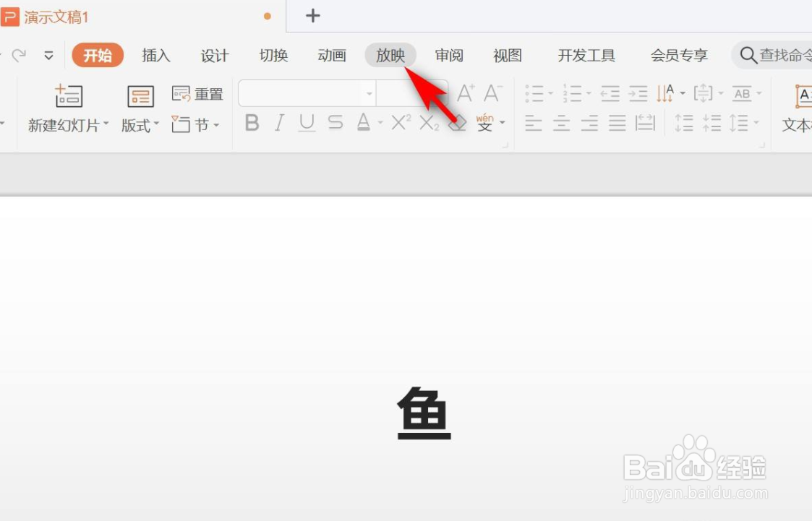This screenshot has width=812, height=521.
Task: Click the clear formatting eraser icon
Action: point(457,123)
